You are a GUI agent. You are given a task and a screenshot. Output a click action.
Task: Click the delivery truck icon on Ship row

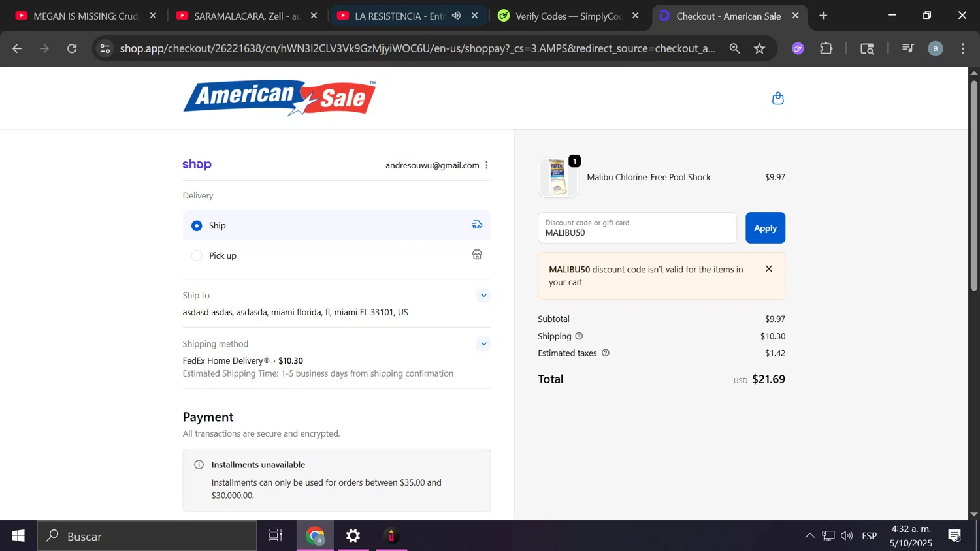coord(477,225)
